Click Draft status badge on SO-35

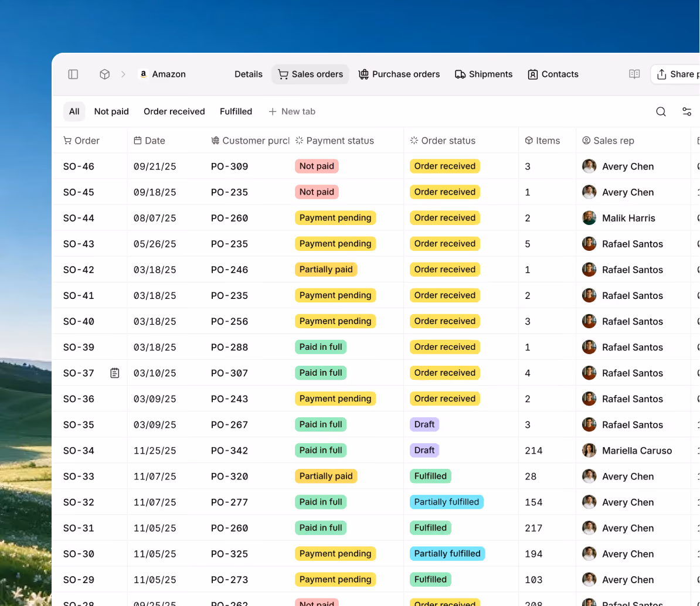pyautogui.click(x=424, y=424)
